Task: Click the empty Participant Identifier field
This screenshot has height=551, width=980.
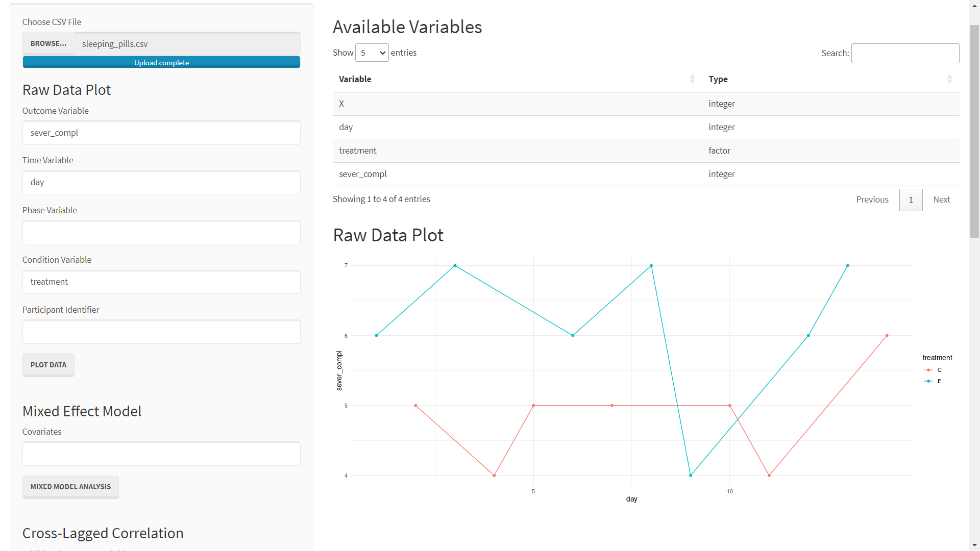Action: point(161,332)
